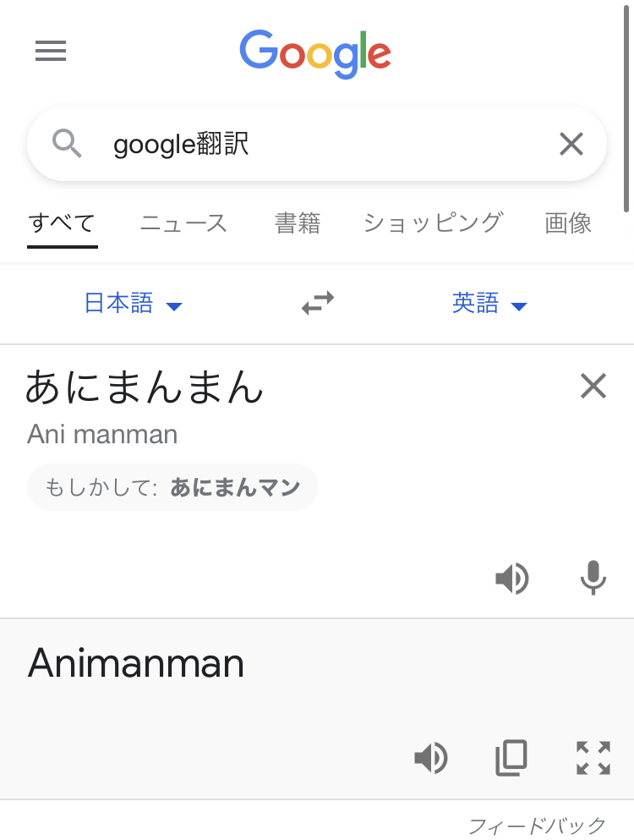The image size is (634, 840).
Task: Switch to the ニュース tab
Action: point(183,223)
